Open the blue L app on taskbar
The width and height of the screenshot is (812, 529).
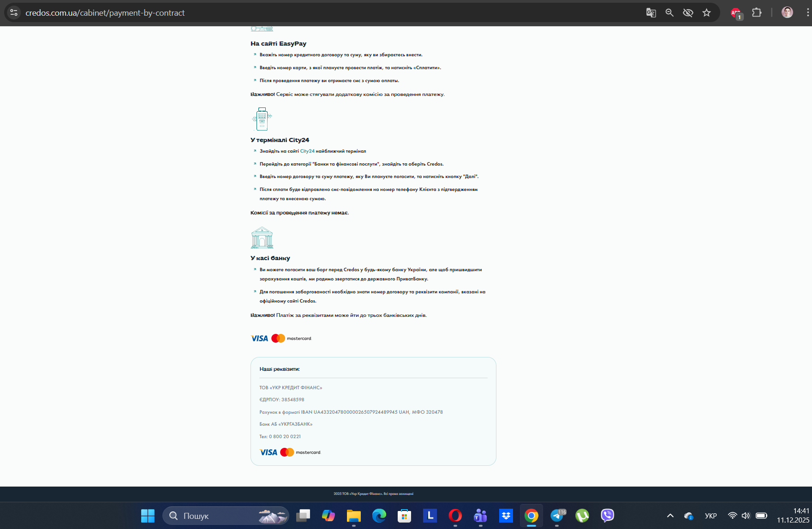coord(430,516)
